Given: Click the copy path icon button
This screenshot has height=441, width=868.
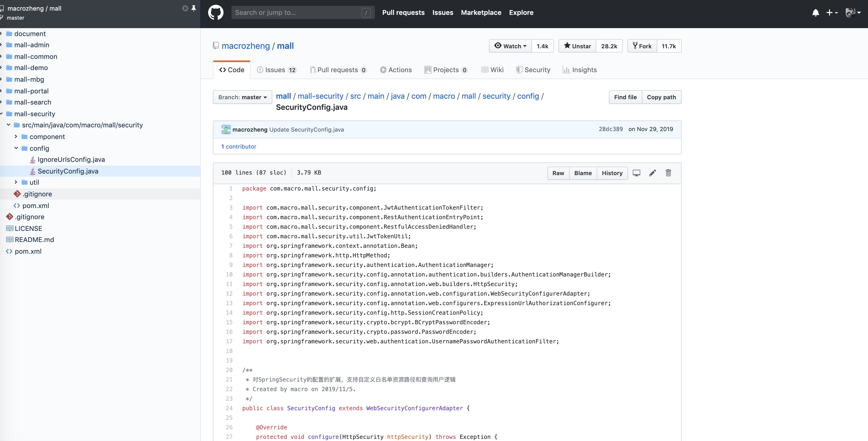Looking at the screenshot, I should (661, 97).
